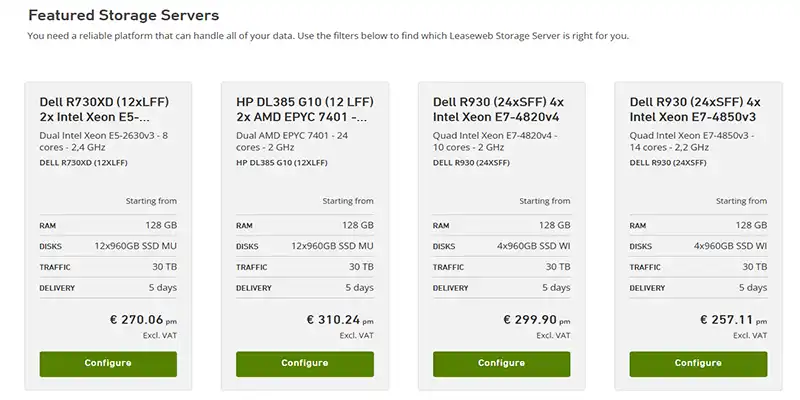Click the HP DL385 G10 (12XLFF) model label
This screenshot has height=400, width=800.
click(280, 161)
